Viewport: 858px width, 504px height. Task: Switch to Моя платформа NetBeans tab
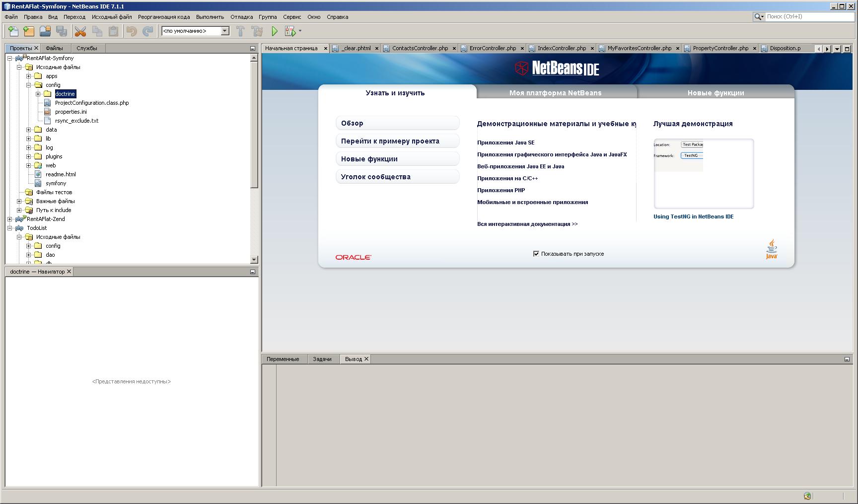556,93
